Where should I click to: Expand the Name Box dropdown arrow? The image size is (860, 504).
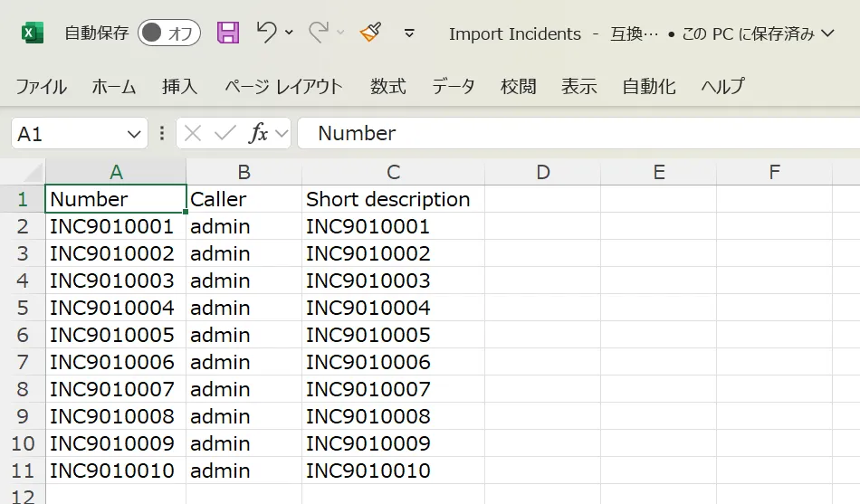134,134
